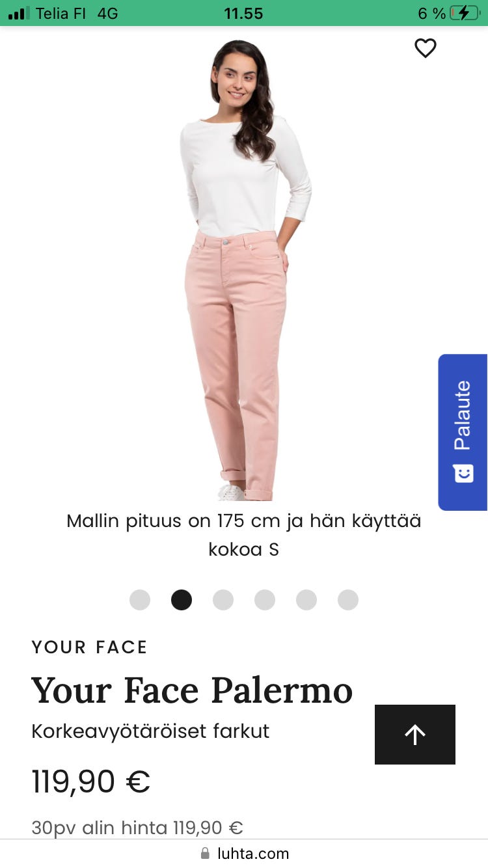Open the Palaute feedback tab

[x=463, y=432]
